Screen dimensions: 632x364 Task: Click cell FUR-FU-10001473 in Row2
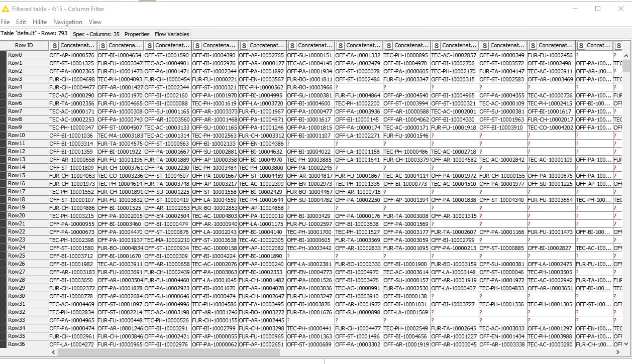click(x=120, y=71)
